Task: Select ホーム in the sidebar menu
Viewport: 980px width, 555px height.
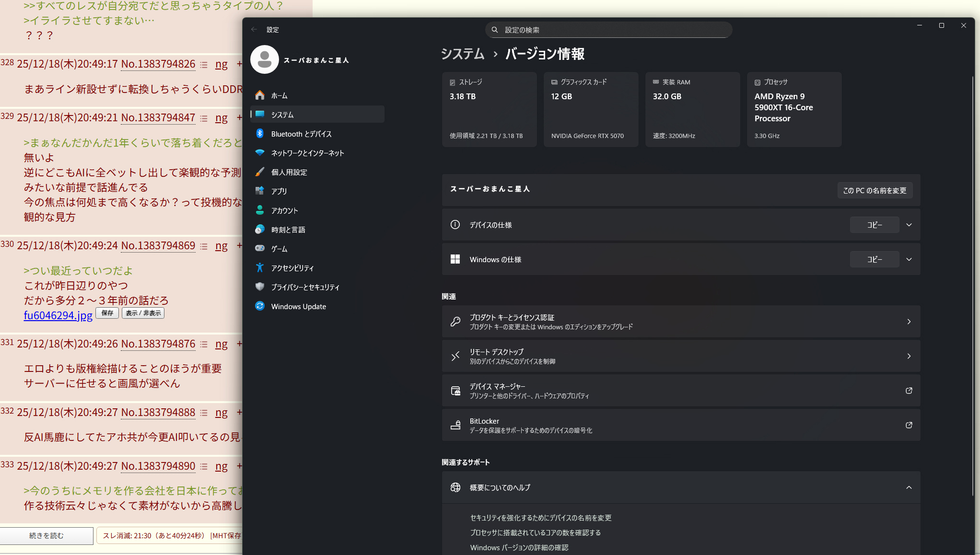Action: [279, 96]
